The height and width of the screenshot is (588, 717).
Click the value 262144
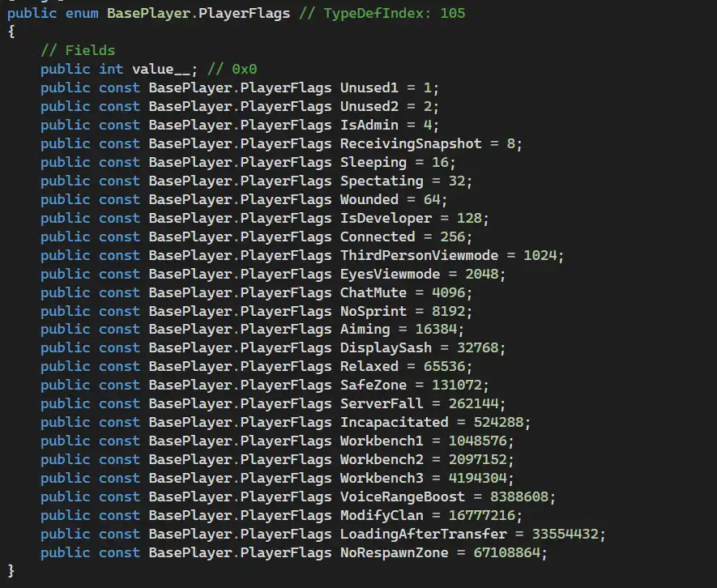coord(473,403)
